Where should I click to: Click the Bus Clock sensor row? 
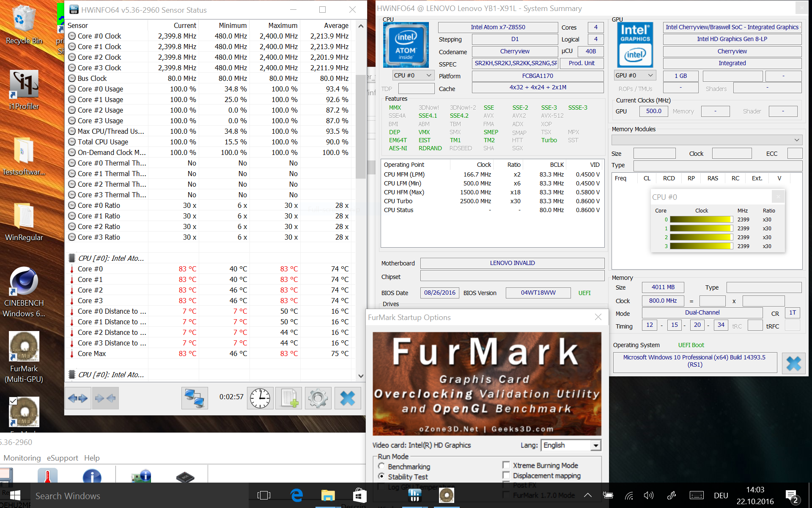209,78
